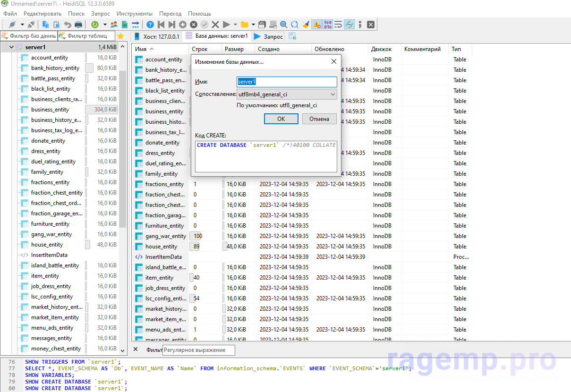Click the blue Help question icon
This screenshot has height=392, width=571.
click(x=150, y=25)
